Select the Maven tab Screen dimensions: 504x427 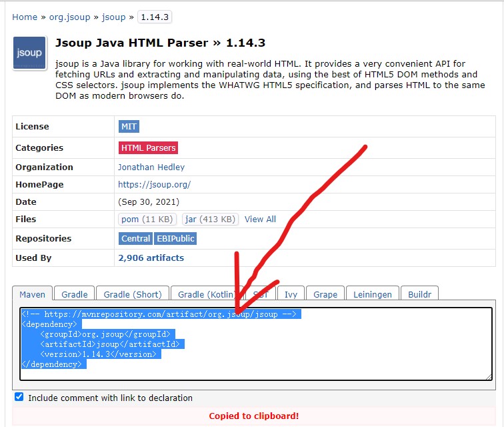point(32,294)
